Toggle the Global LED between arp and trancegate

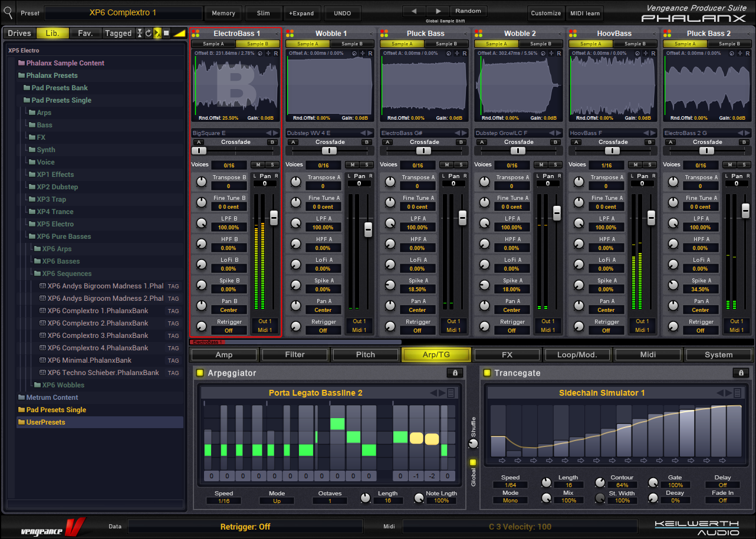click(473, 462)
